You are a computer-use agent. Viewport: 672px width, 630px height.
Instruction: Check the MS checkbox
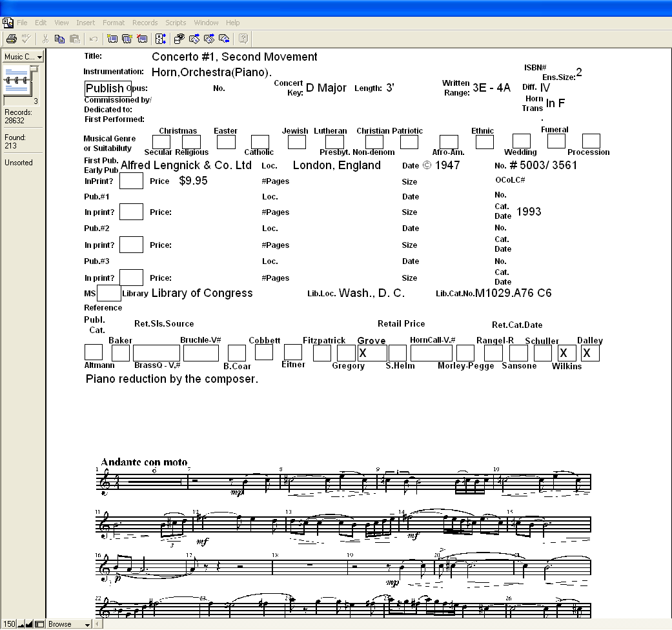tap(108, 293)
